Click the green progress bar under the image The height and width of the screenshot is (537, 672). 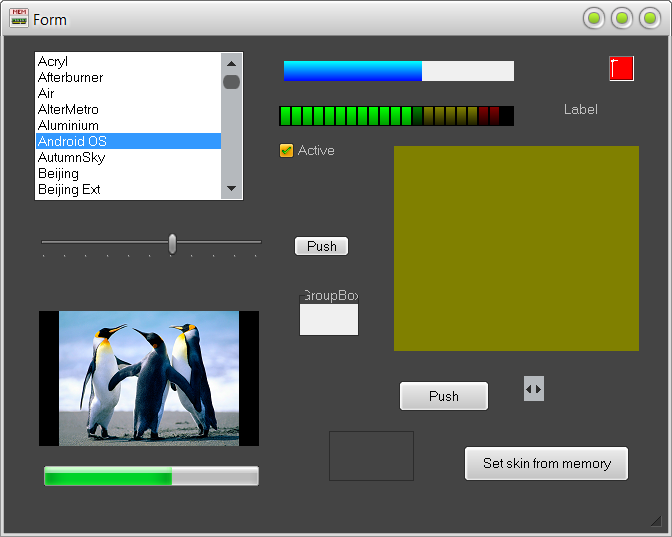[x=151, y=476]
